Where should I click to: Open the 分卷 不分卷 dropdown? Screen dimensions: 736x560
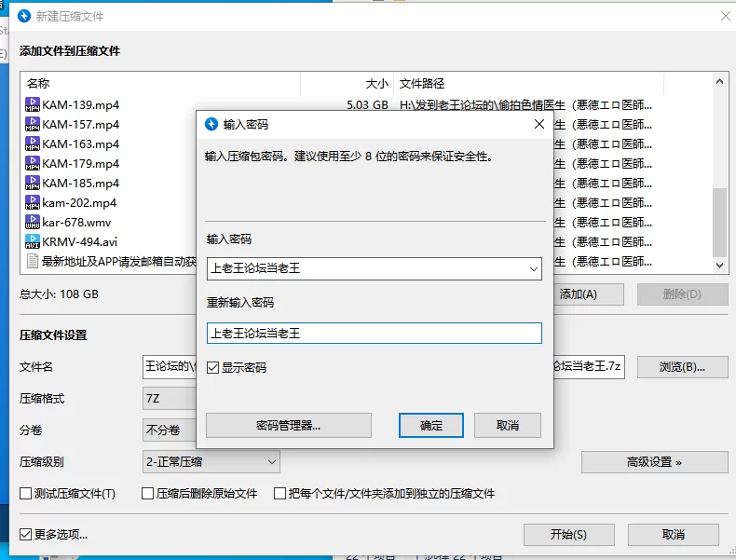tap(170, 430)
